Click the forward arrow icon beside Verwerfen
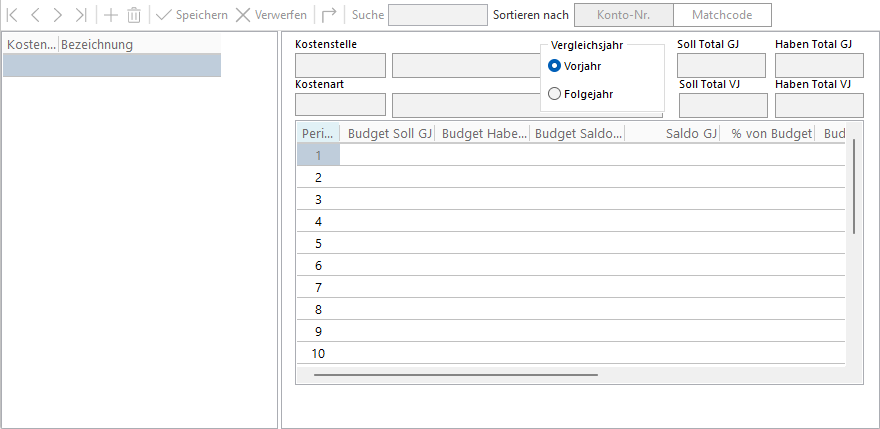The image size is (880, 429). coord(329,15)
